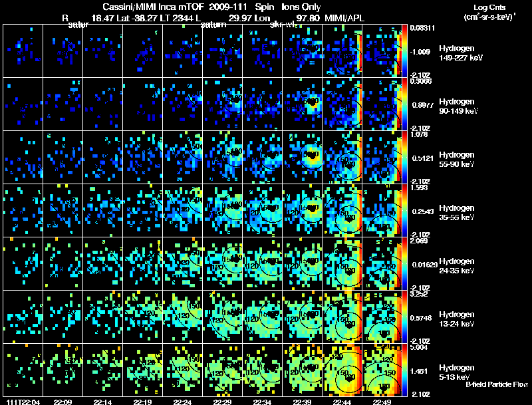
Task: Click the Cassini/MIMI Inca mTOF title
Action: (154, 7)
